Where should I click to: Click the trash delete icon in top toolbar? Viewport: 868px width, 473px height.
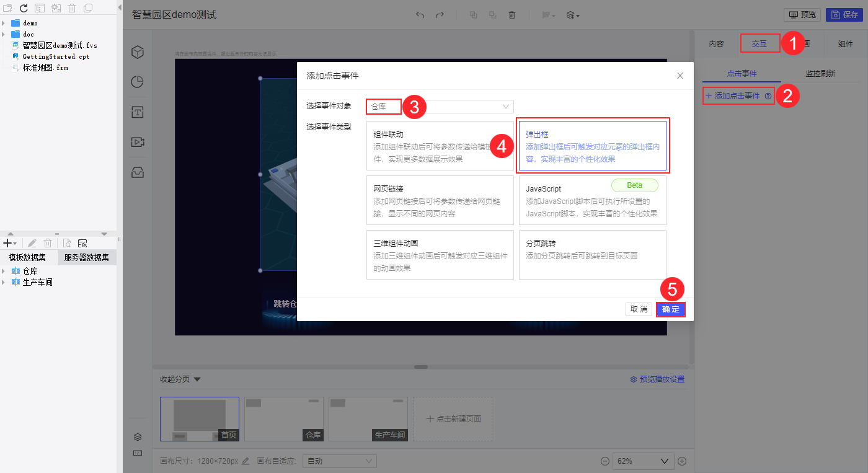[512, 15]
